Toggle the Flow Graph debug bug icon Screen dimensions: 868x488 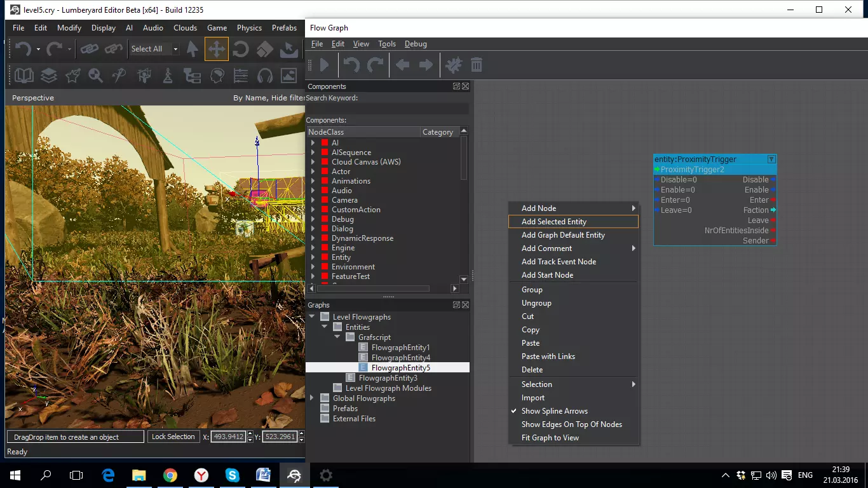(x=453, y=65)
